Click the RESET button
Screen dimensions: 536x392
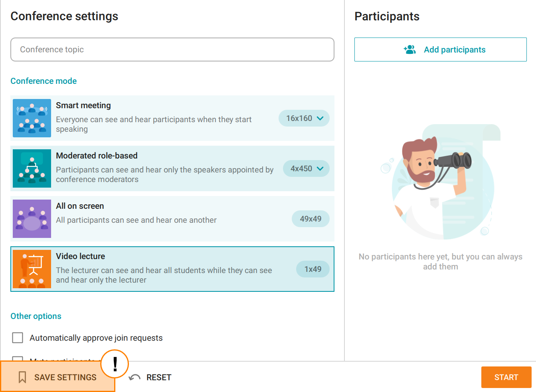click(x=150, y=377)
